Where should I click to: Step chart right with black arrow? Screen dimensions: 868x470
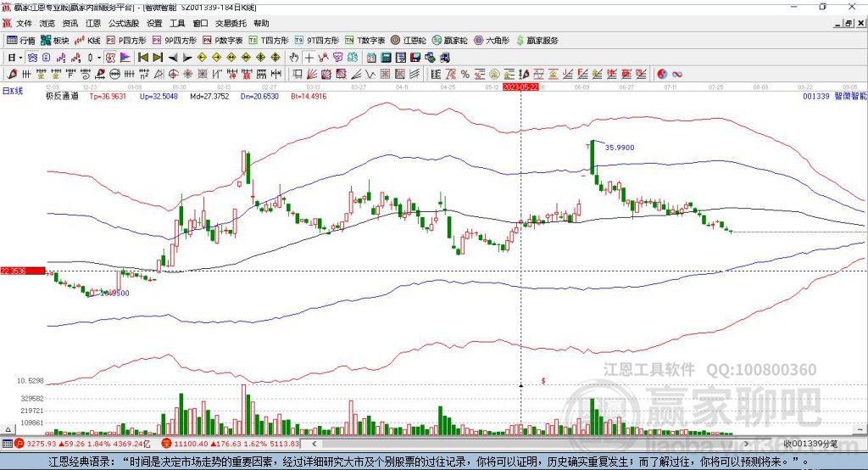187,58
